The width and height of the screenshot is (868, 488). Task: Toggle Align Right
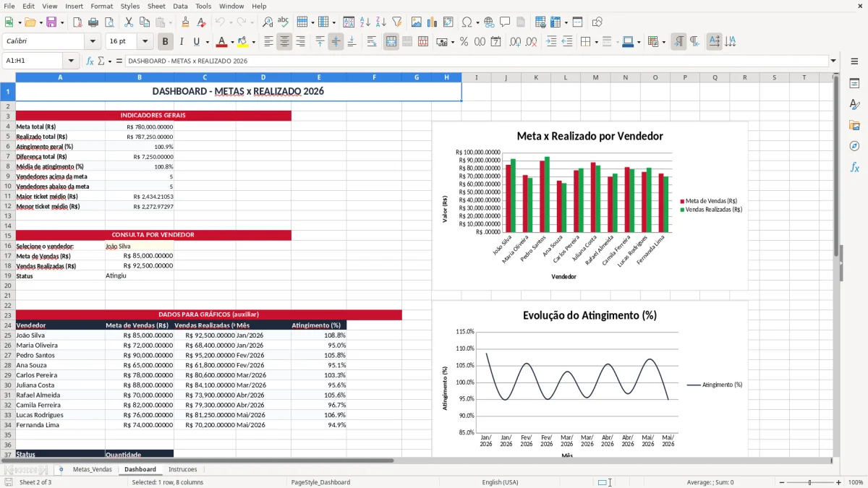300,42
